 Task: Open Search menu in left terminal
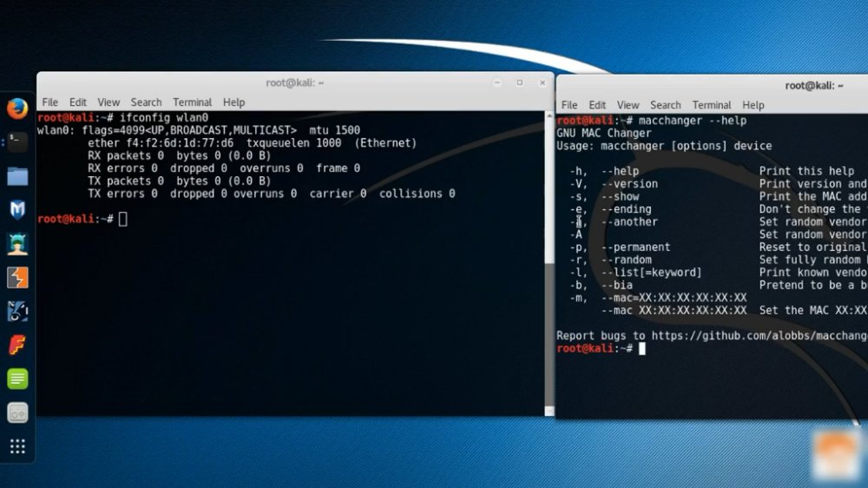click(146, 102)
